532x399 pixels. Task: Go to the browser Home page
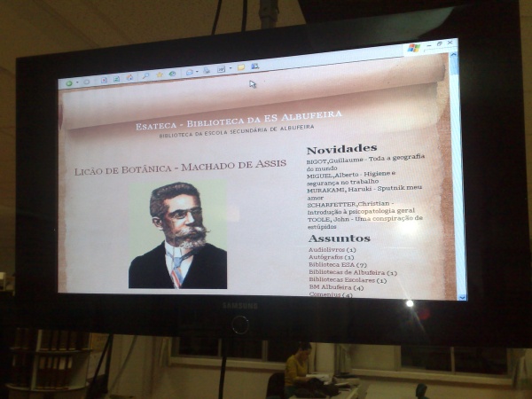pos(129,78)
